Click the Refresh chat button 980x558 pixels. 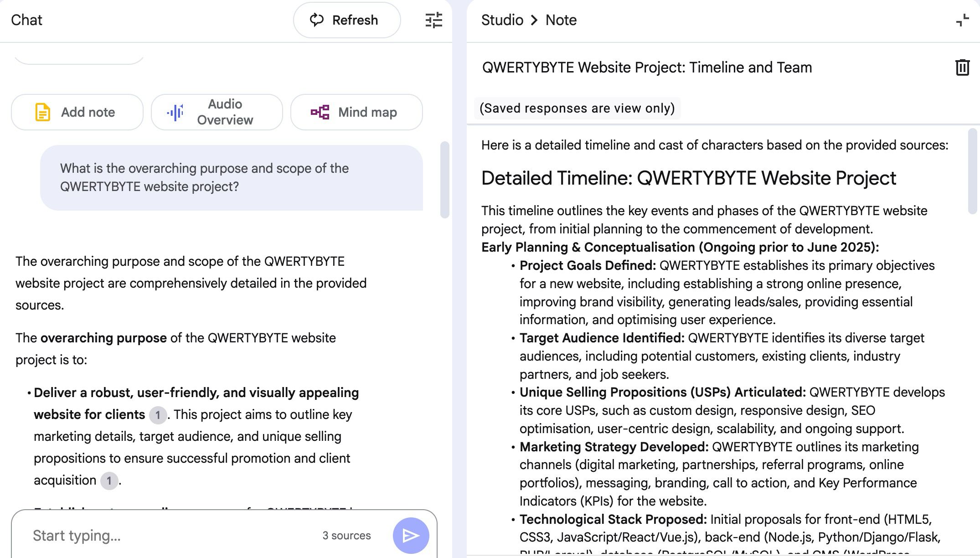click(x=346, y=20)
